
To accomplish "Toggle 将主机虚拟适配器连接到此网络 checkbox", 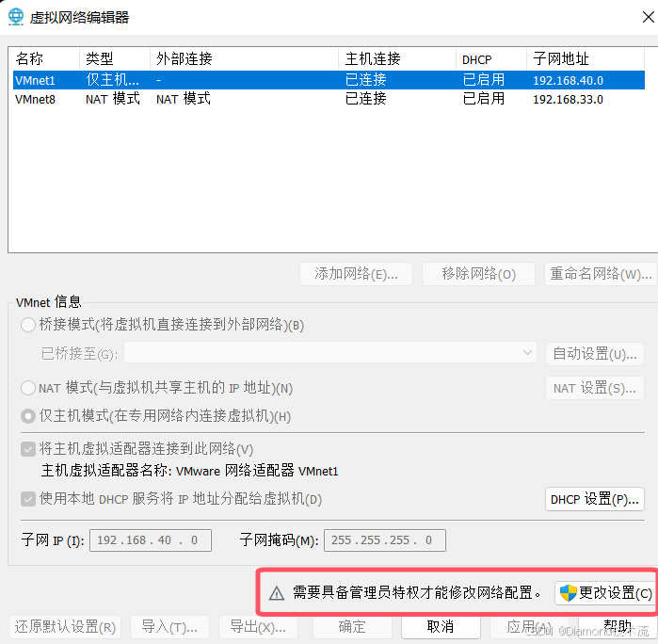I will (x=28, y=450).
